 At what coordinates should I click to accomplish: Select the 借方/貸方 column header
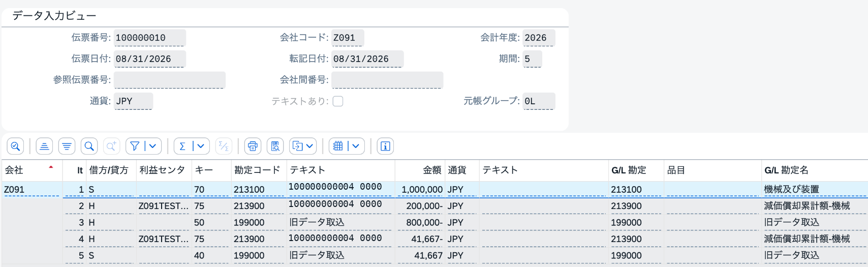coord(111,170)
